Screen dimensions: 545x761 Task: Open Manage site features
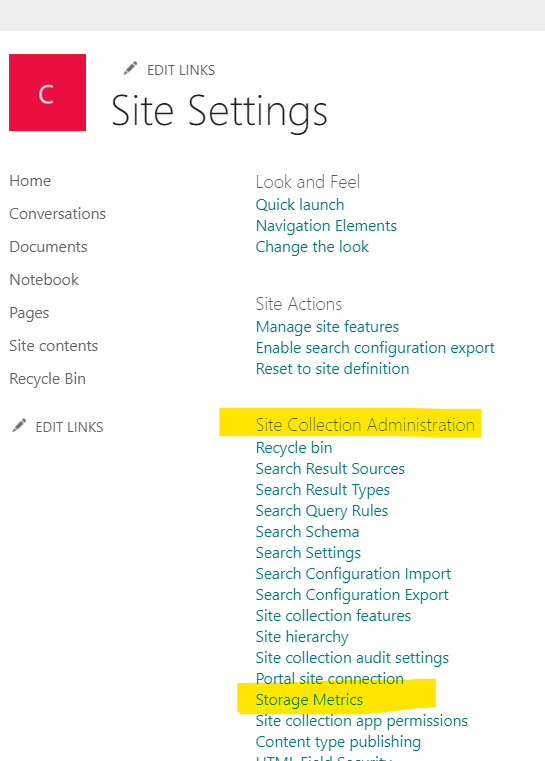(x=327, y=327)
